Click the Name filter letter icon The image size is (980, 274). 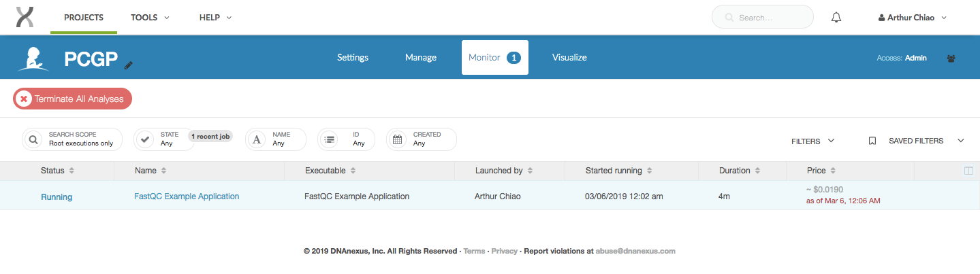tap(257, 139)
